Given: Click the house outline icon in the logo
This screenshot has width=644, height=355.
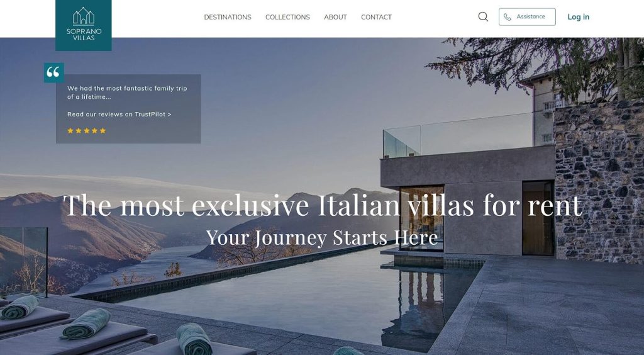Looking at the screenshot, I should [84, 16].
